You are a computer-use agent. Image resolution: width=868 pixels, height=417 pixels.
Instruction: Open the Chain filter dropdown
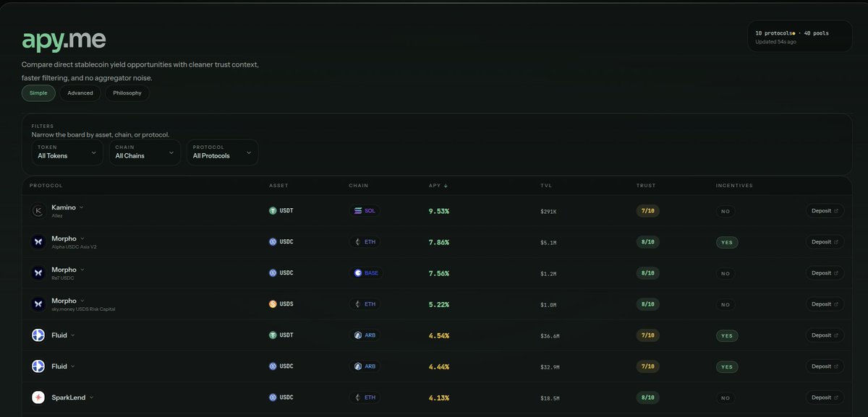pos(145,152)
